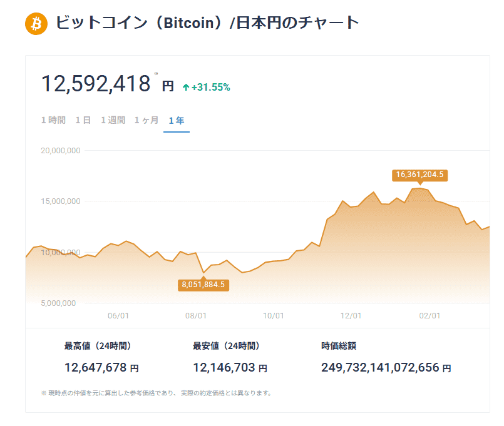
Task: Click the 12/01 date on the x-axis
Action: pyautogui.click(x=351, y=316)
